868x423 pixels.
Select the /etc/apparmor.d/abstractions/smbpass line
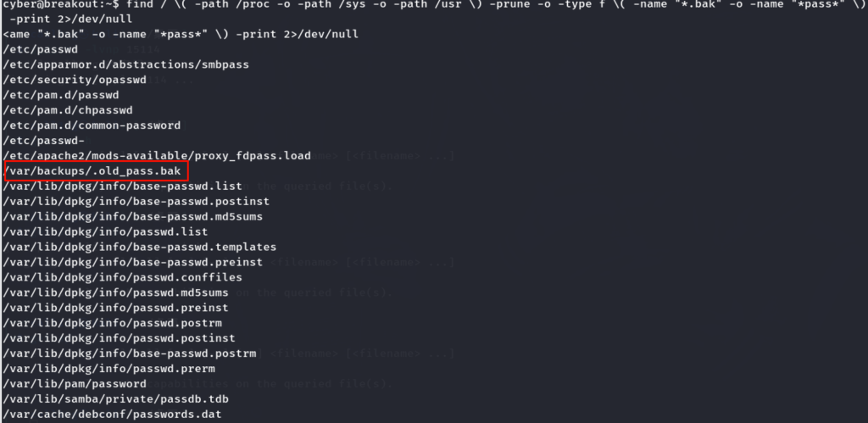click(116, 64)
